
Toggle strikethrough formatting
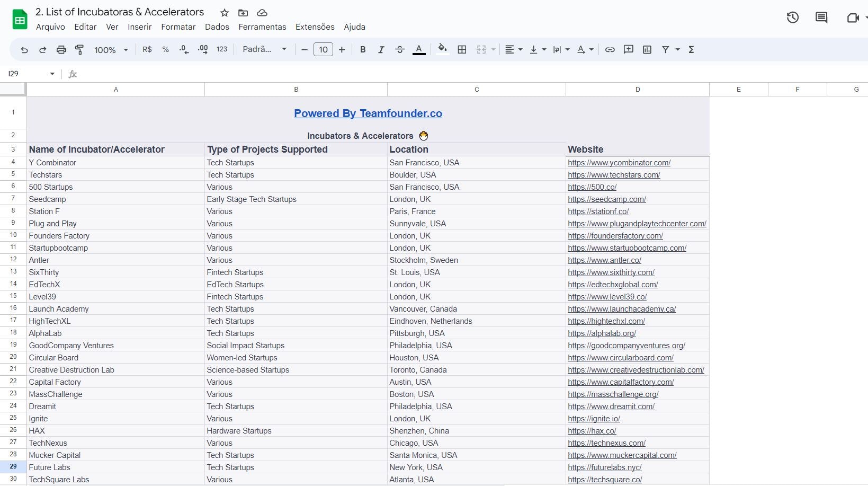[x=400, y=50]
